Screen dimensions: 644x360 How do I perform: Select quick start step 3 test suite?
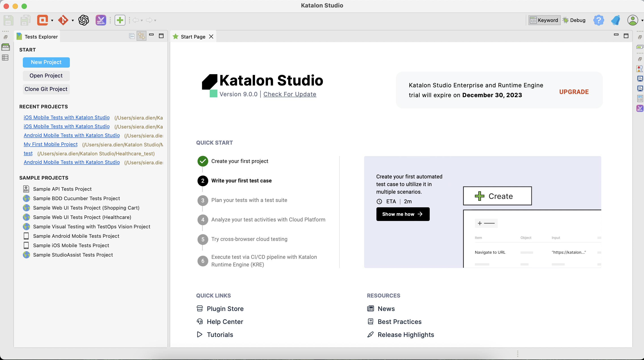coord(249,200)
